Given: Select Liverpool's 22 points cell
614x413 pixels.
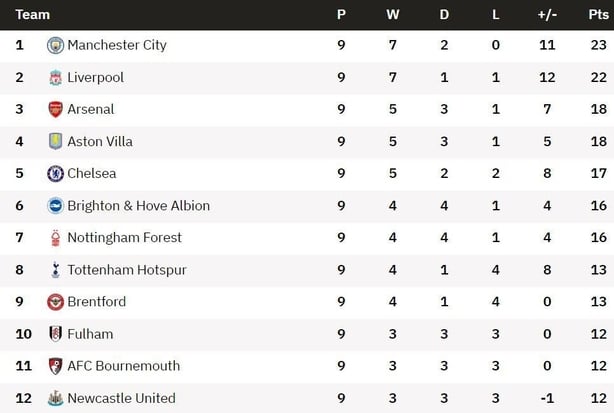Looking at the screenshot, I should click(x=598, y=78).
